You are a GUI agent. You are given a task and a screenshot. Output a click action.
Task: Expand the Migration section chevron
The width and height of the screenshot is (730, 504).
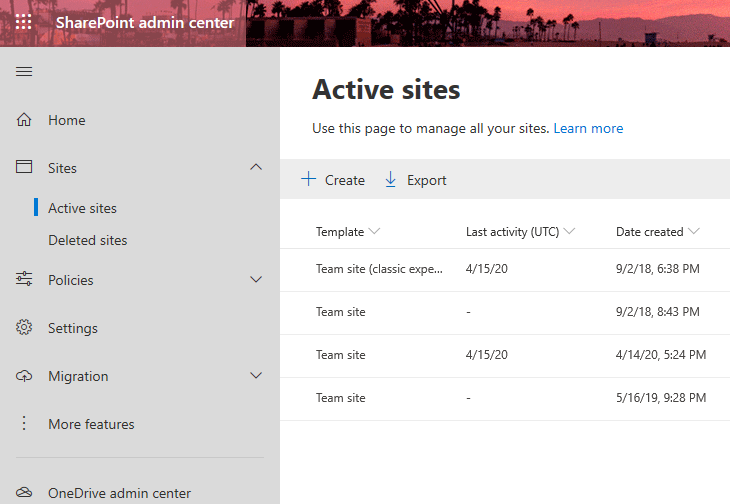(x=256, y=375)
